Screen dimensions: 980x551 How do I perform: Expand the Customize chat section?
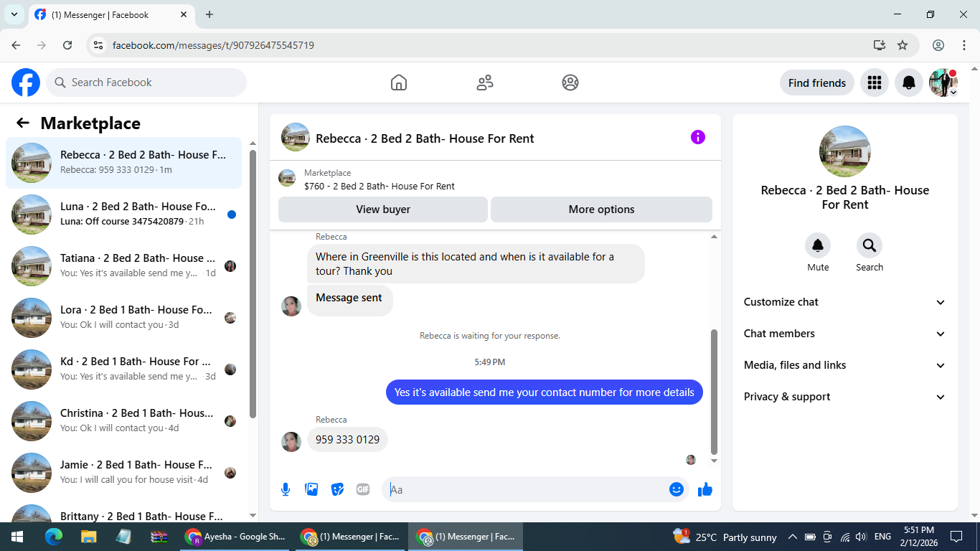(845, 302)
